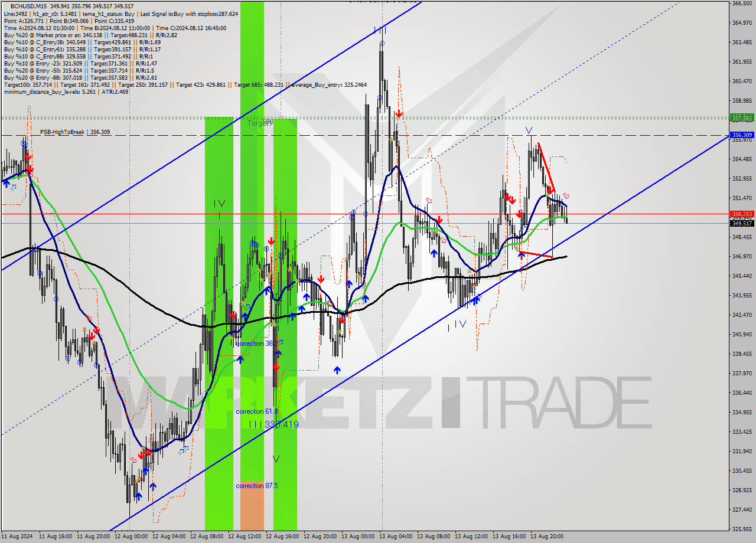Click the '12 Aug 00:00' time axis label
This screenshot has width=756, height=543.
pos(131,537)
